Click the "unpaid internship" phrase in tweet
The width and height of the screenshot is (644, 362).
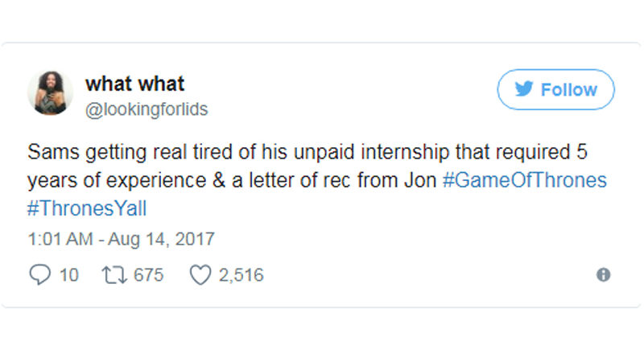coord(351,153)
